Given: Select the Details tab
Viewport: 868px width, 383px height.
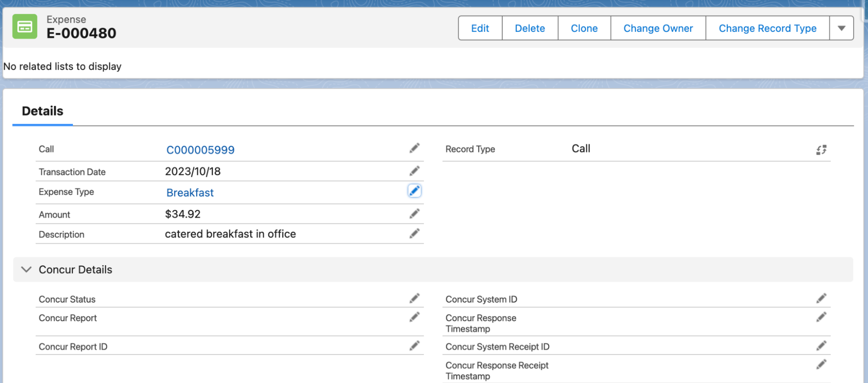Looking at the screenshot, I should click(x=43, y=111).
